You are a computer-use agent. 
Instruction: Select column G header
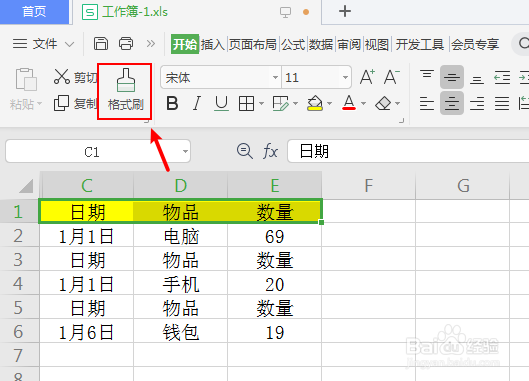click(463, 185)
